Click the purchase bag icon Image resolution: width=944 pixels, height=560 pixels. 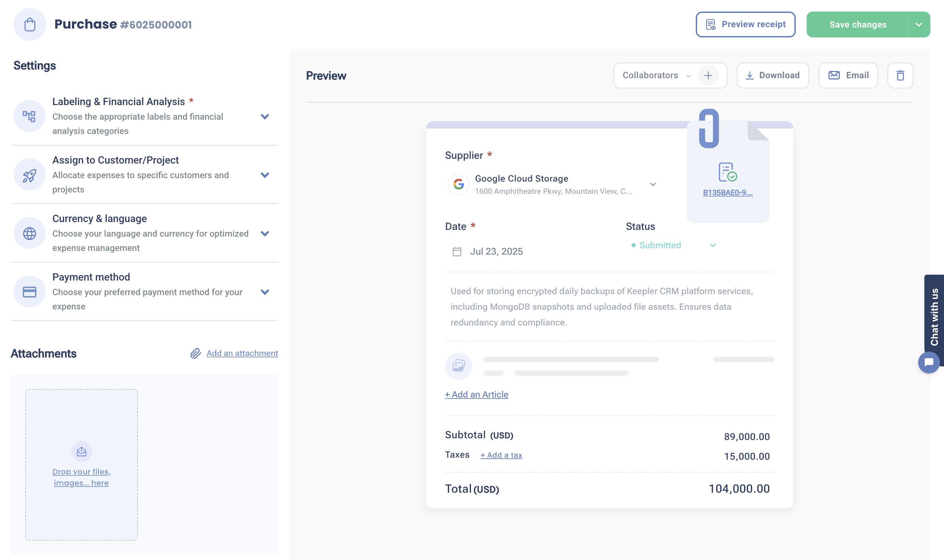(x=30, y=24)
